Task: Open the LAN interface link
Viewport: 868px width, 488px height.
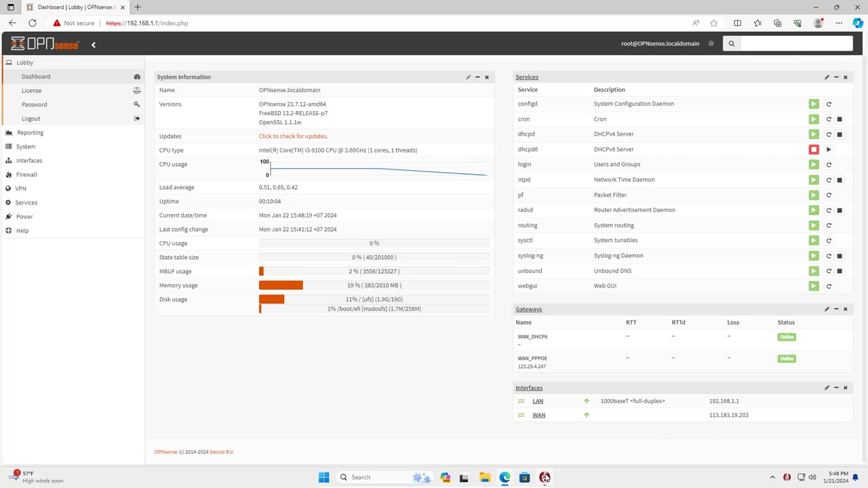Action: tap(538, 401)
